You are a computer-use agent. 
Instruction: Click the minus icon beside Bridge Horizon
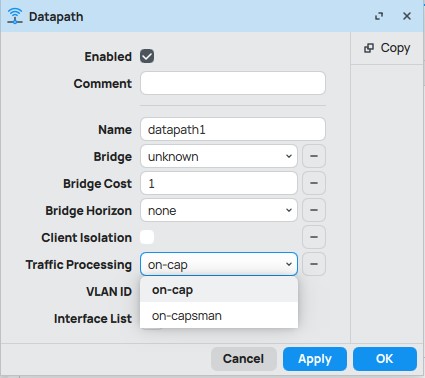(x=314, y=210)
